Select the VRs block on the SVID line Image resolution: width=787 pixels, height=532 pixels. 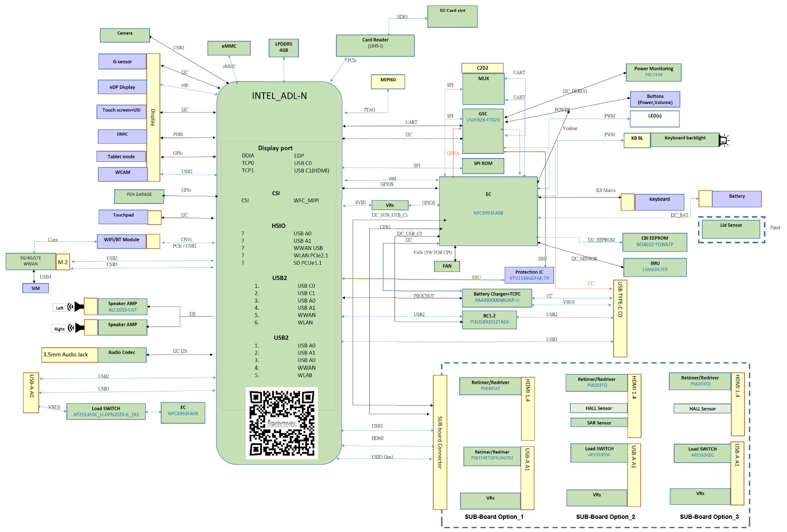pos(390,205)
